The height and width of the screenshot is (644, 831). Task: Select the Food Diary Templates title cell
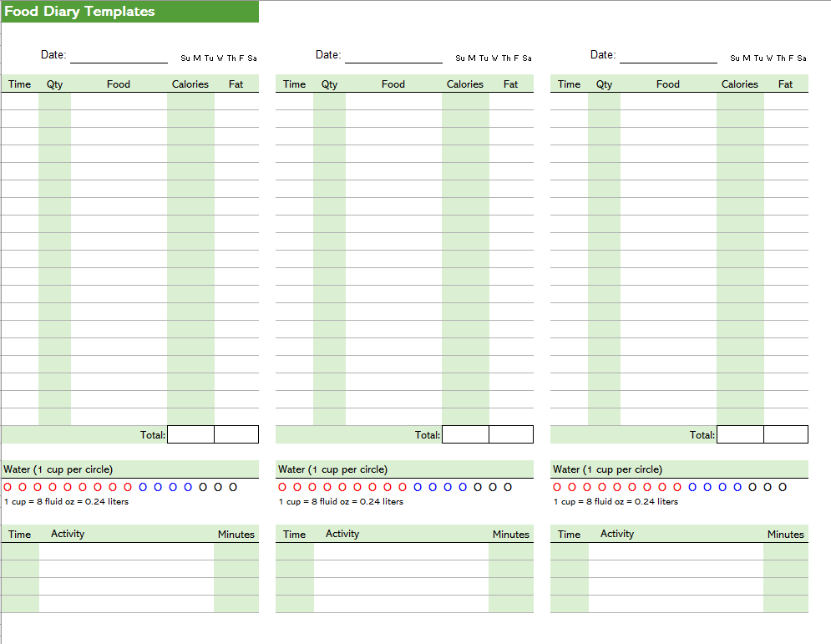[129, 11]
